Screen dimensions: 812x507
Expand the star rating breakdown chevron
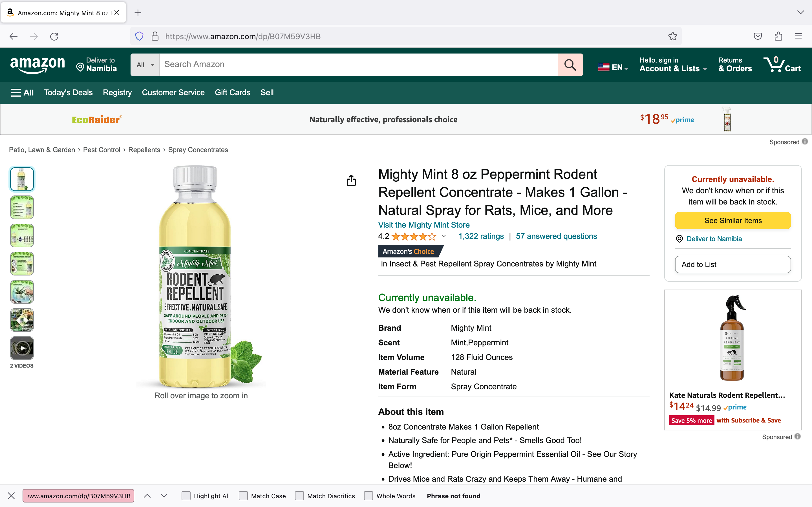tap(443, 236)
